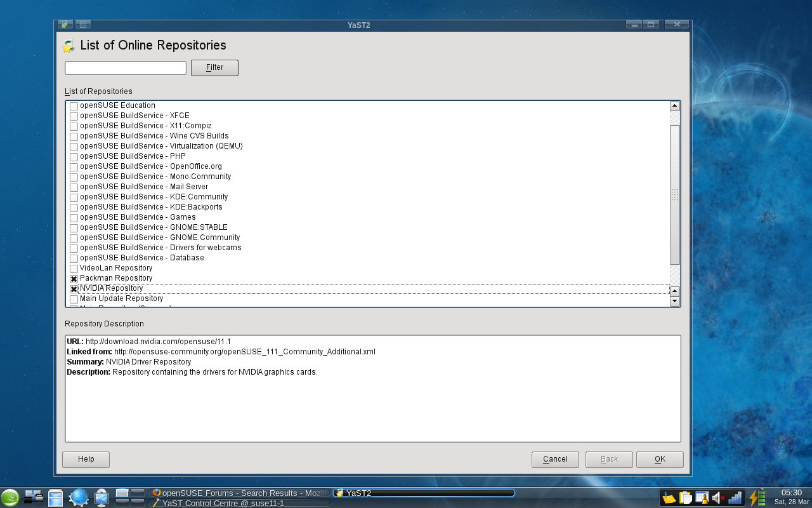Click the nvidia download URL text

(x=158, y=342)
